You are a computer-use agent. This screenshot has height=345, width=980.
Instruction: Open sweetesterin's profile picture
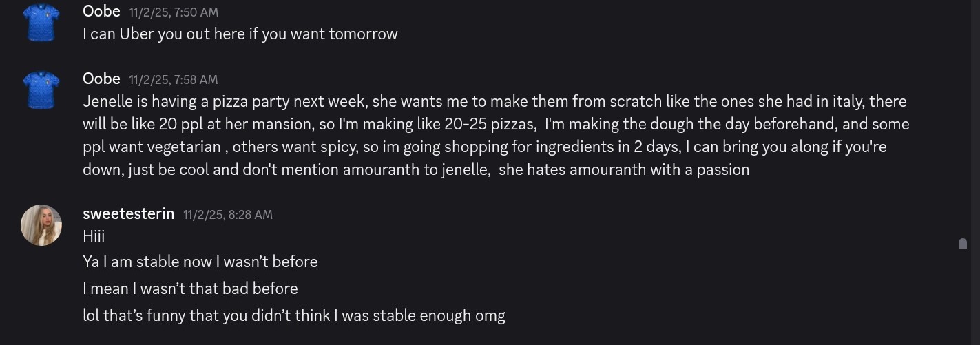(x=41, y=225)
